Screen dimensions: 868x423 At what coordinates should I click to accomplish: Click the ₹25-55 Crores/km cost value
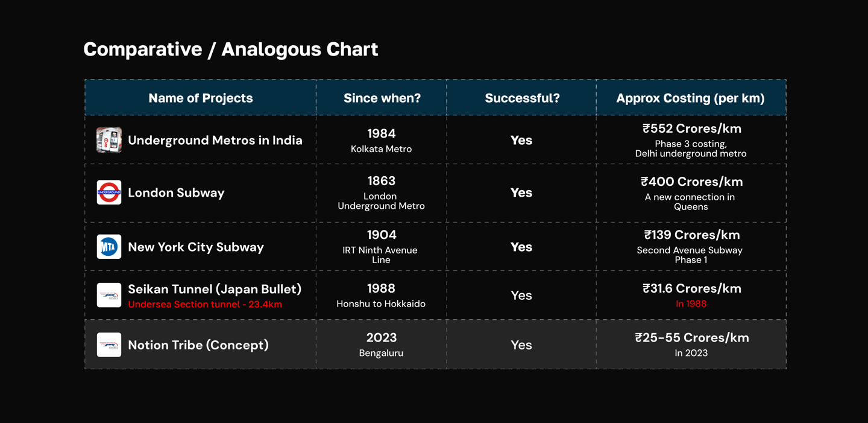[x=691, y=338]
